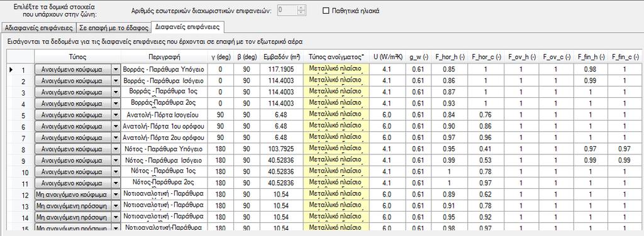This screenshot has height=236, width=644.
Task: Open Τύπος dropdown in row 13
Action: pos(116,206)
